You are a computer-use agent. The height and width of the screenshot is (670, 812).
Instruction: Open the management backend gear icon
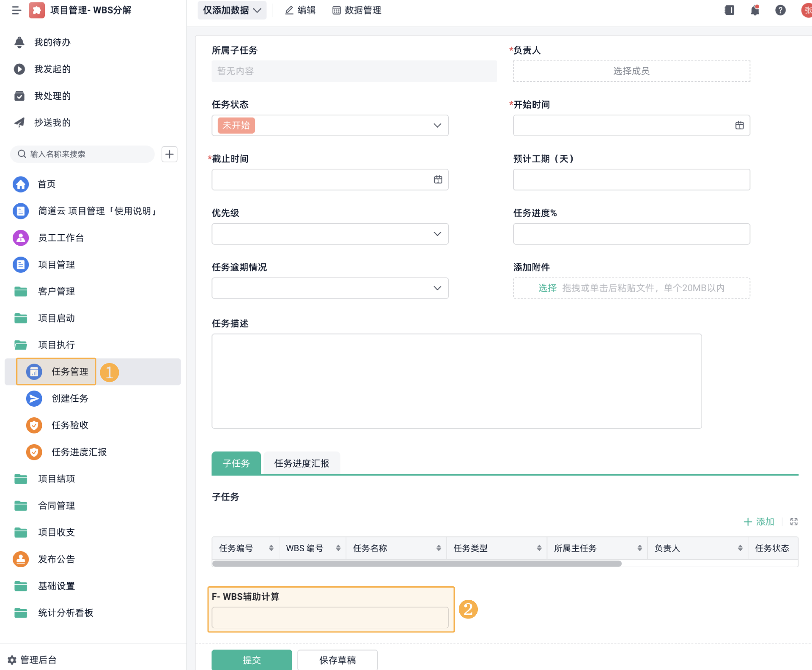(x=12, y=659)
